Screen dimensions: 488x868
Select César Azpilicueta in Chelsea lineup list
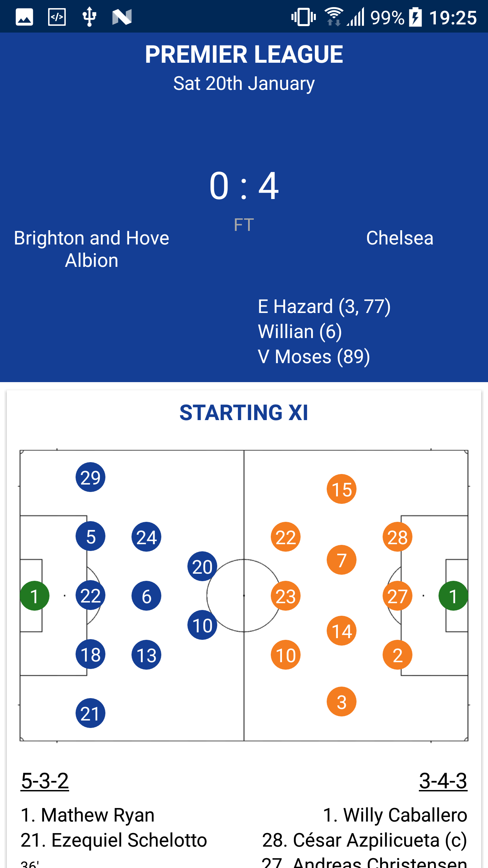pos(364,840)
